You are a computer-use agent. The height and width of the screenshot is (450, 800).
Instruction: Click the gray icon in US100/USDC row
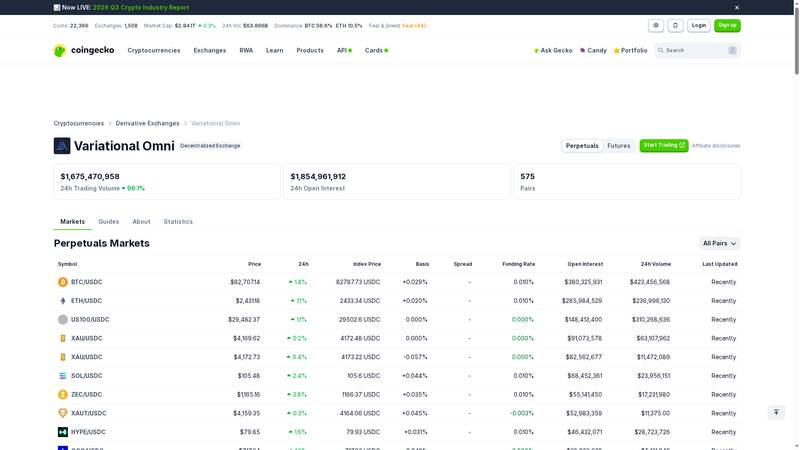[x=63, y=320]
